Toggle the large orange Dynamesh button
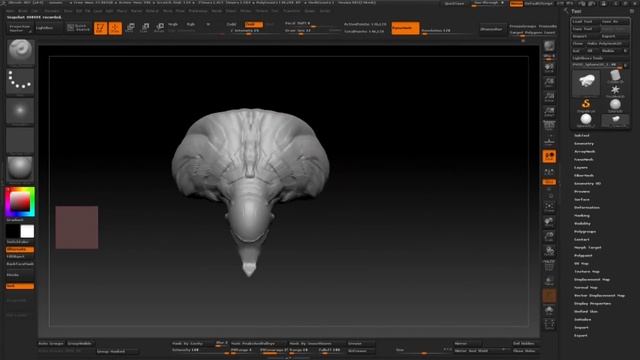 tap(405, 28)
